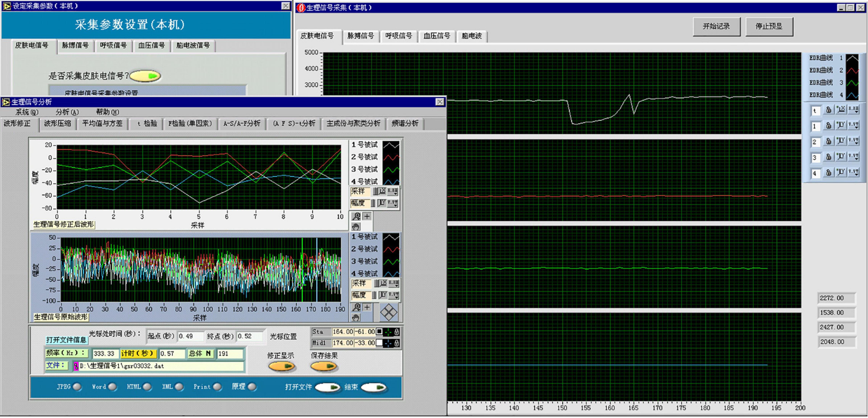Open x.xx format dropdown of 采样 row in corrected graph
The height and width of the screenshot is (418, 868).
click(393, 191)
